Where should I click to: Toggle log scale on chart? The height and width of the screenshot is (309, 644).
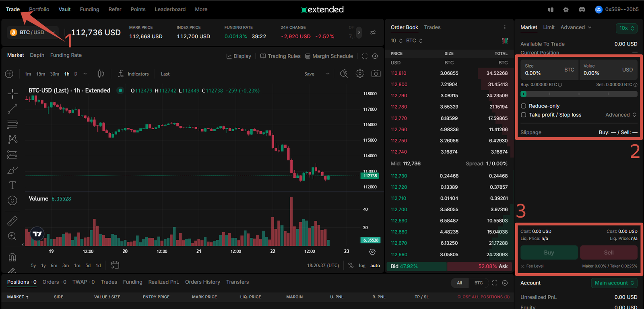click(x=362, y=266)
